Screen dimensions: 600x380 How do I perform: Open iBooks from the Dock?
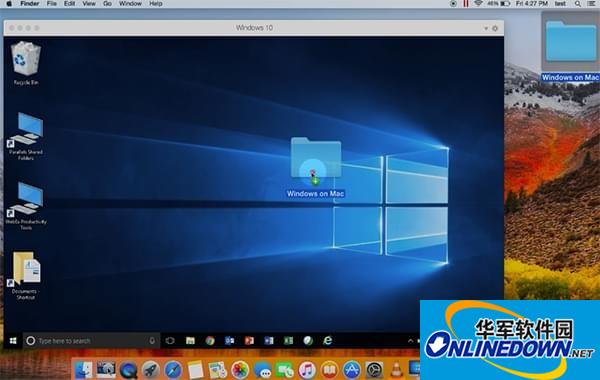pos(329,370)
